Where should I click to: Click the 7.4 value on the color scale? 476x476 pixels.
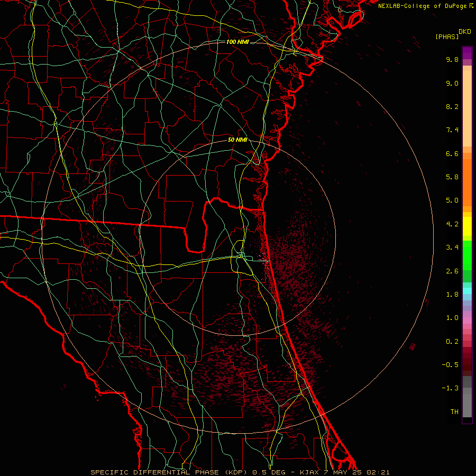(x=452, y=130)
